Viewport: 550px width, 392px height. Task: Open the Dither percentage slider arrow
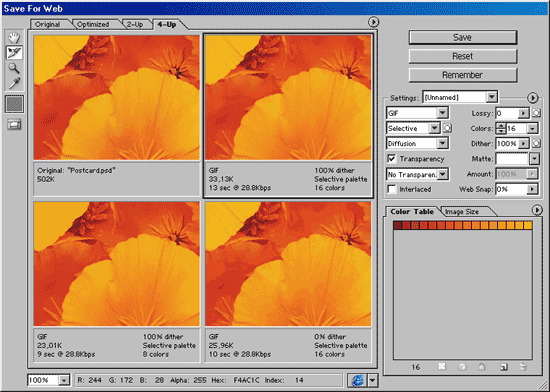tap(523, 143)
